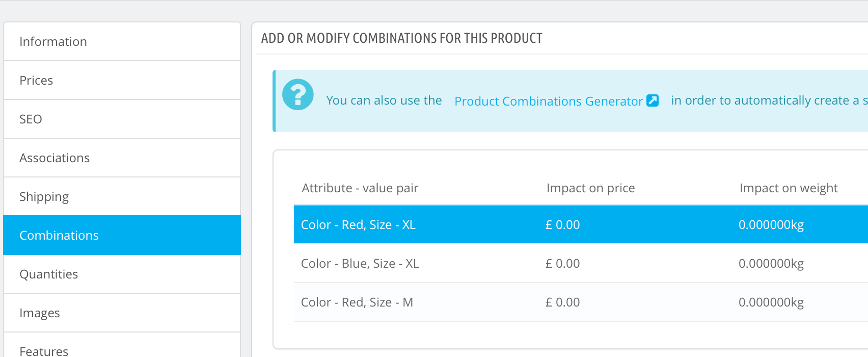Screen dimensions: 868x357
Task: Select the Color - Red, Size - M row
Action: [581, 302]
